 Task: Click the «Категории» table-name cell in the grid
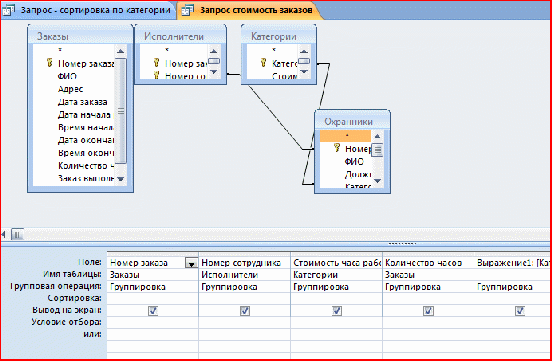(336, 274)
